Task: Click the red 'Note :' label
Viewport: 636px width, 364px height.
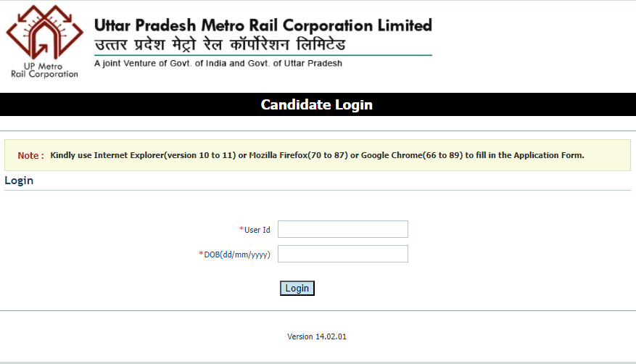Action: tap(31, 156)
